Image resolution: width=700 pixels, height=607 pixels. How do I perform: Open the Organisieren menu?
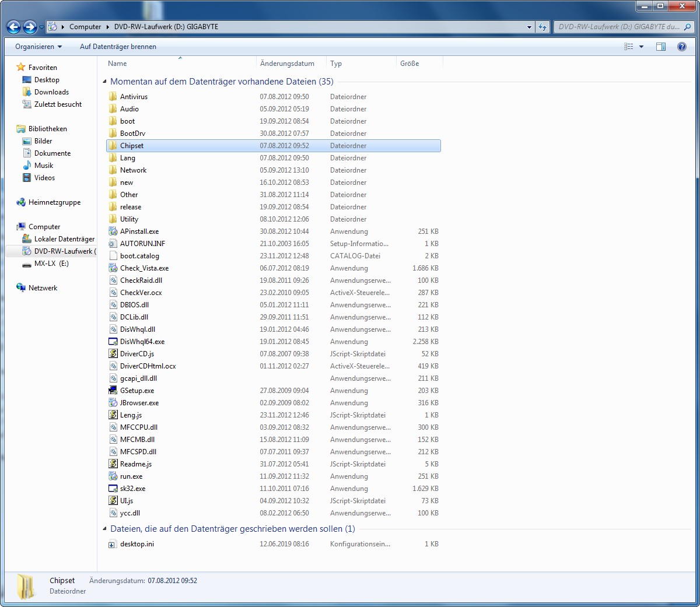pyautogui.click(x=38, y=47)
